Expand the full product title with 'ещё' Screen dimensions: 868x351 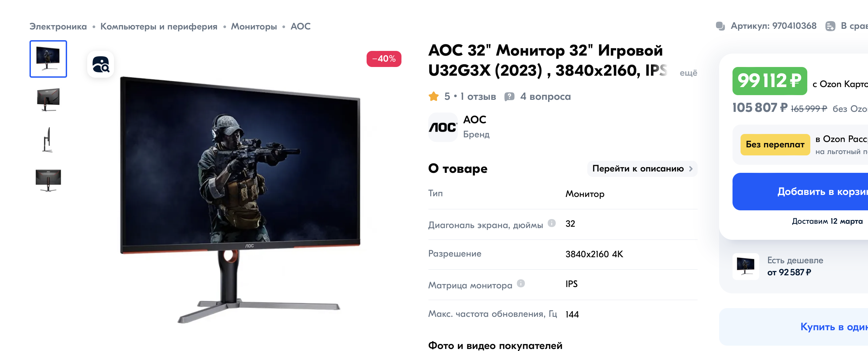(x=688, y=73)
